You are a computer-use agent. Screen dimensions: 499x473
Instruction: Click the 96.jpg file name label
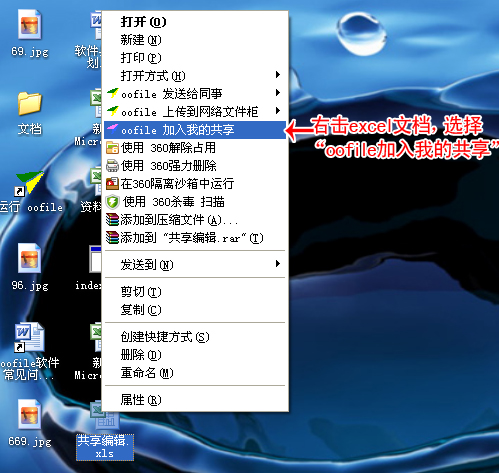[30, 285]
